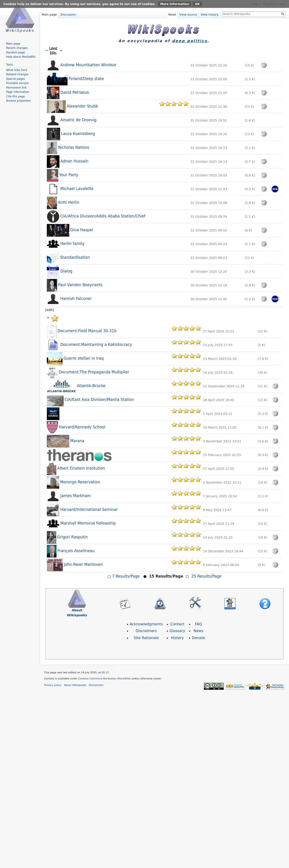Click the blue question mark help icon

click(265, 603)
